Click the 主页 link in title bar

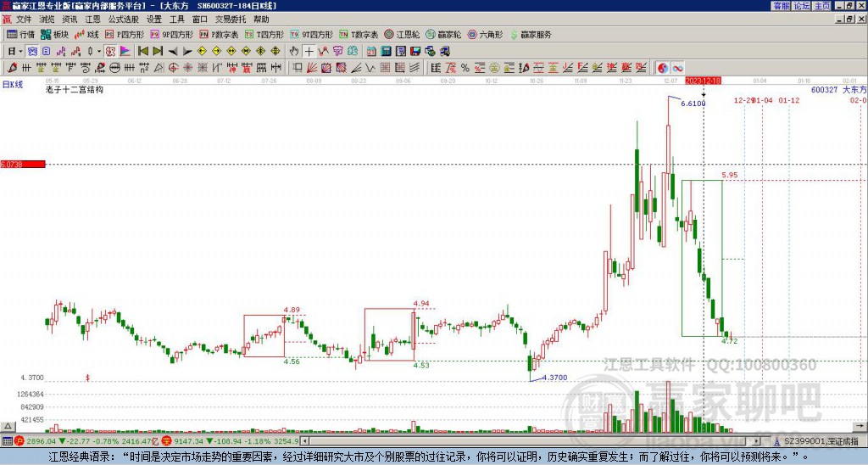(x=822, y=6)
